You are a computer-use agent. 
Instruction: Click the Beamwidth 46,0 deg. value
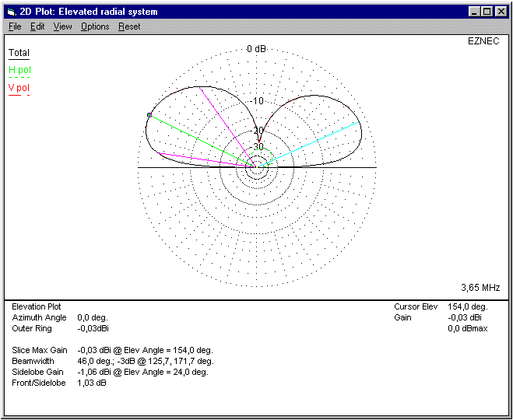point(146,361)
